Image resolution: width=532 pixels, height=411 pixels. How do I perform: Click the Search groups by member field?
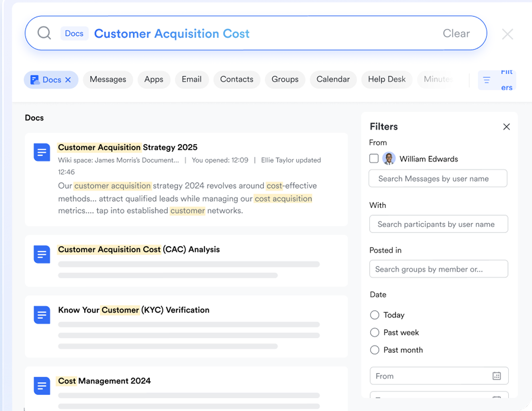pyautogui.click(x=438, y=269)
